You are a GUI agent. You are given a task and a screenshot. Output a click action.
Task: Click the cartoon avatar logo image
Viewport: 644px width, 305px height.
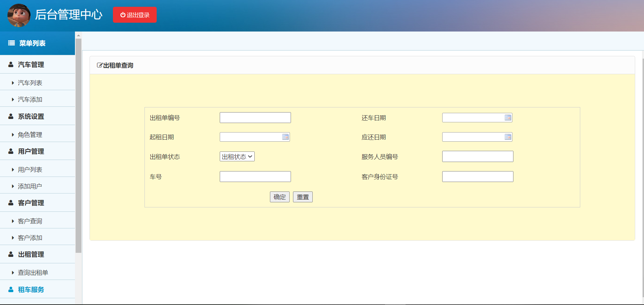(x=19, y=15)
